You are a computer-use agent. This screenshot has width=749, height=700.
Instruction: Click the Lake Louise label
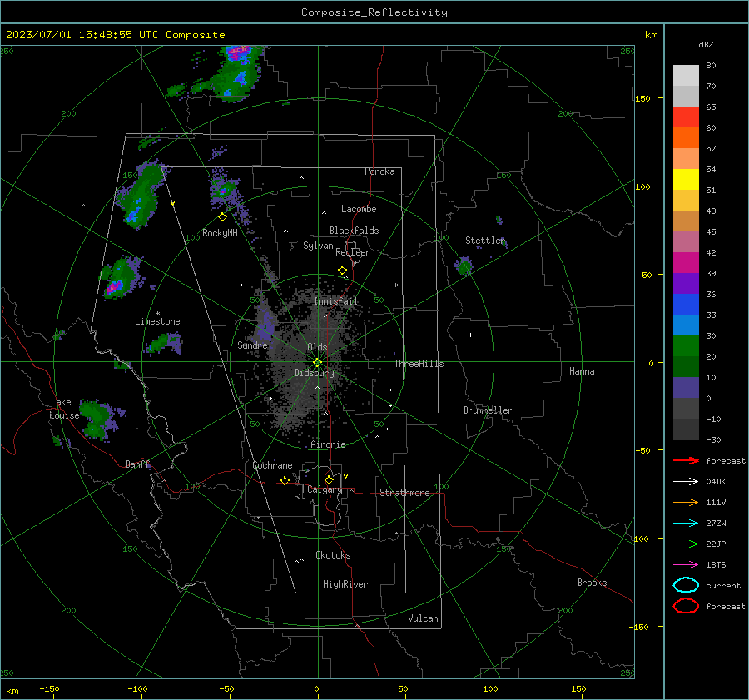point(64,409)
